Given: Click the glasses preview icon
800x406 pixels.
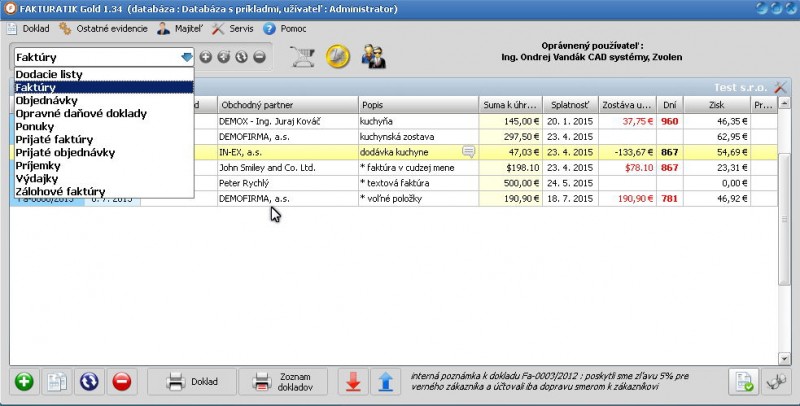Looking at the screenshot, I should 776,382.
